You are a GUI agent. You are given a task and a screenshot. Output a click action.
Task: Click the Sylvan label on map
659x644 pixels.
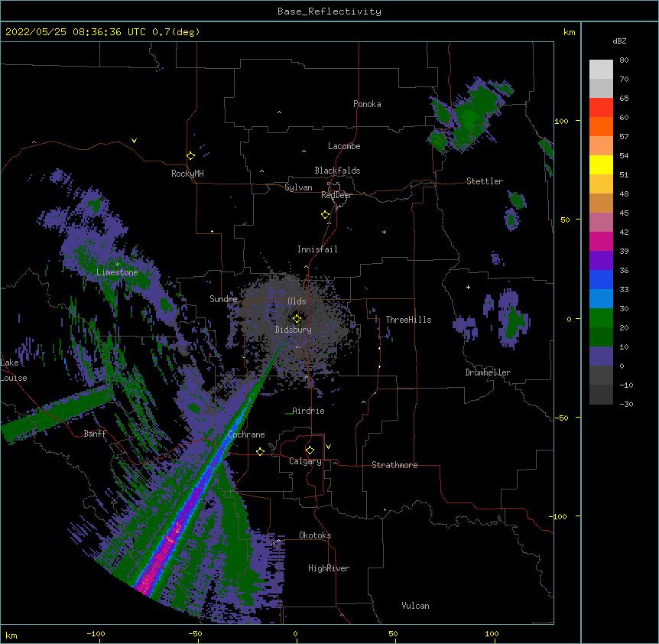pyautogui.click(x=298, y=187)
